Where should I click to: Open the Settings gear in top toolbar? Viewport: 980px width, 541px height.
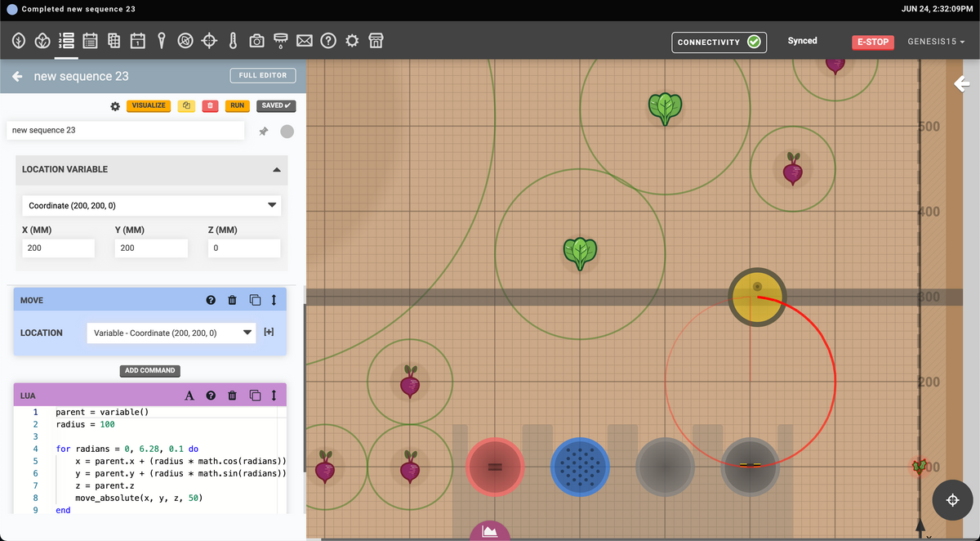[352, 40]
